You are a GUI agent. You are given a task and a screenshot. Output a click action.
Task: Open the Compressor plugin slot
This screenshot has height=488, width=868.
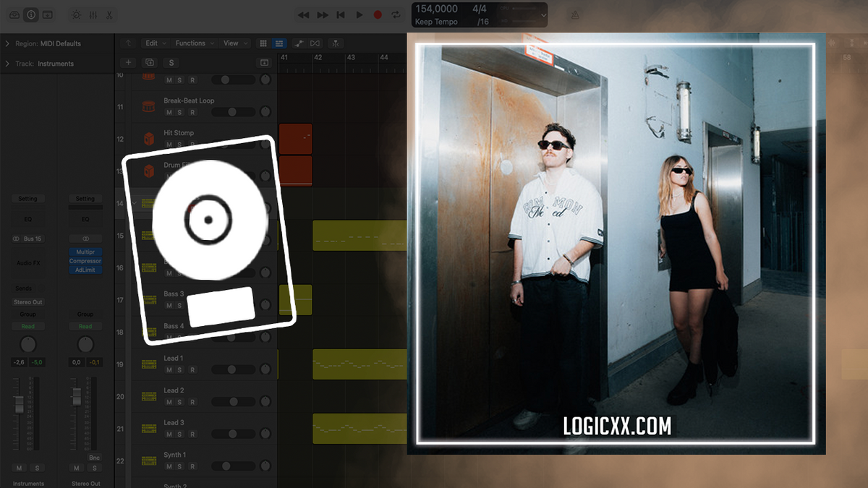[85, 261]
